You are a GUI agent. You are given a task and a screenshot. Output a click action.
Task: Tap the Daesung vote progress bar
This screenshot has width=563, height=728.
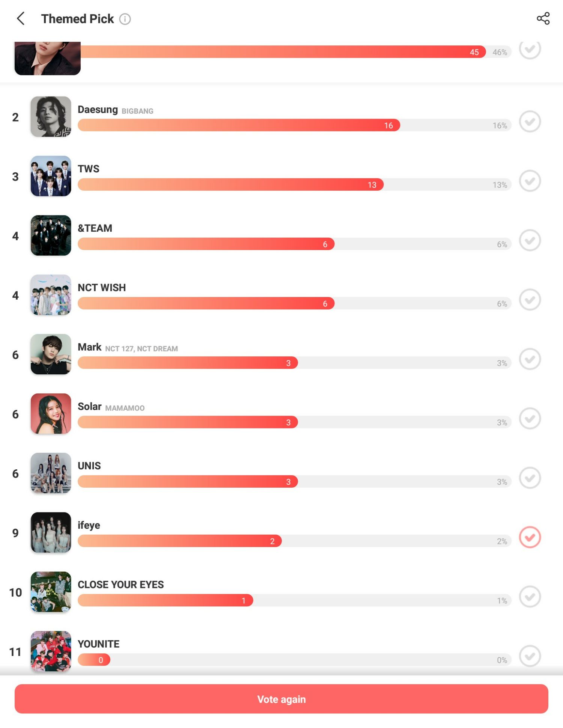[x=294, y=125]
